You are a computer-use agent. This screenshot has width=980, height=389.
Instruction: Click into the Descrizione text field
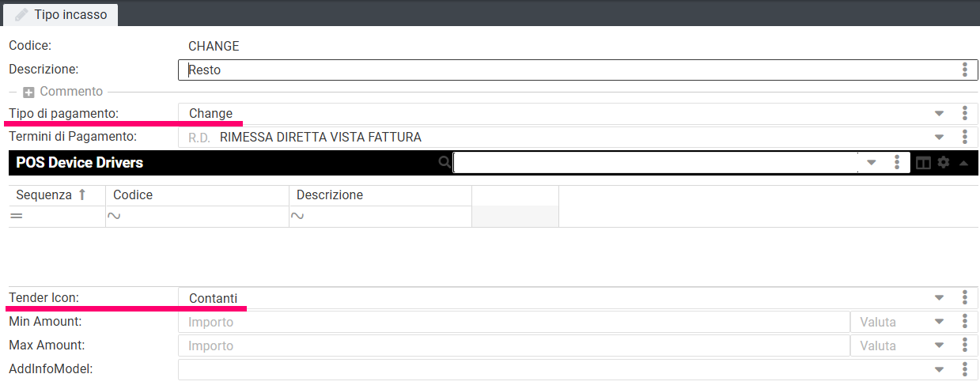554,70
